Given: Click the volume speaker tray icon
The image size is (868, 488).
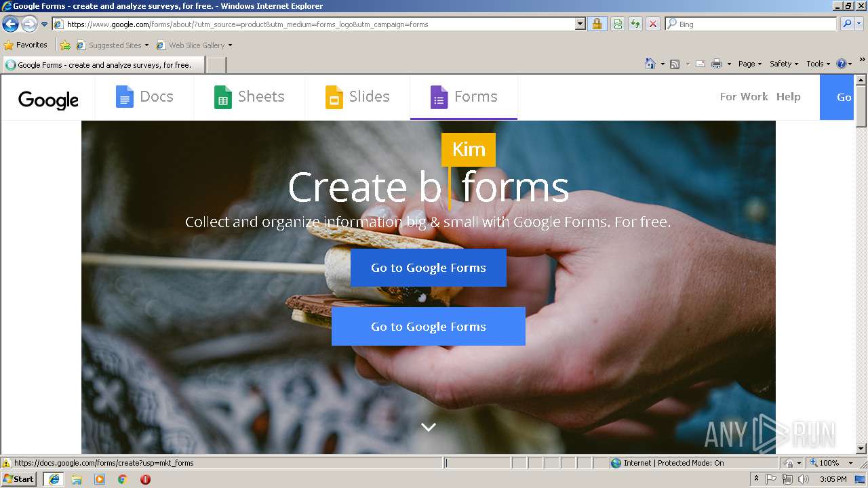Looking at the screenshot, I should click(804, 479).
